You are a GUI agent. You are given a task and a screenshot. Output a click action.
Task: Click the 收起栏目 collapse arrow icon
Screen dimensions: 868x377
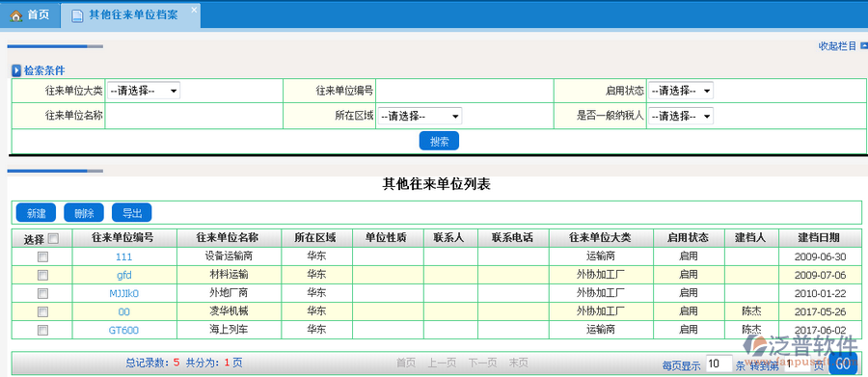863,45
